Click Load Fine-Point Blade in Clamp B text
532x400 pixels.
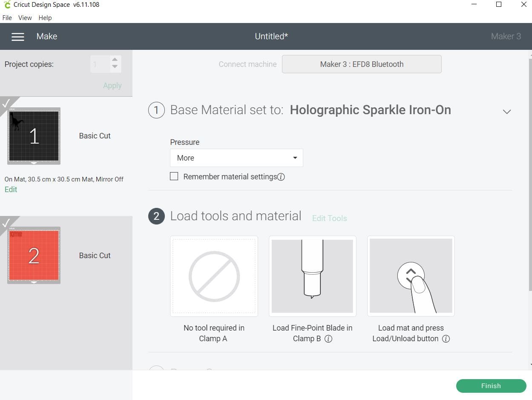(312, 333)
